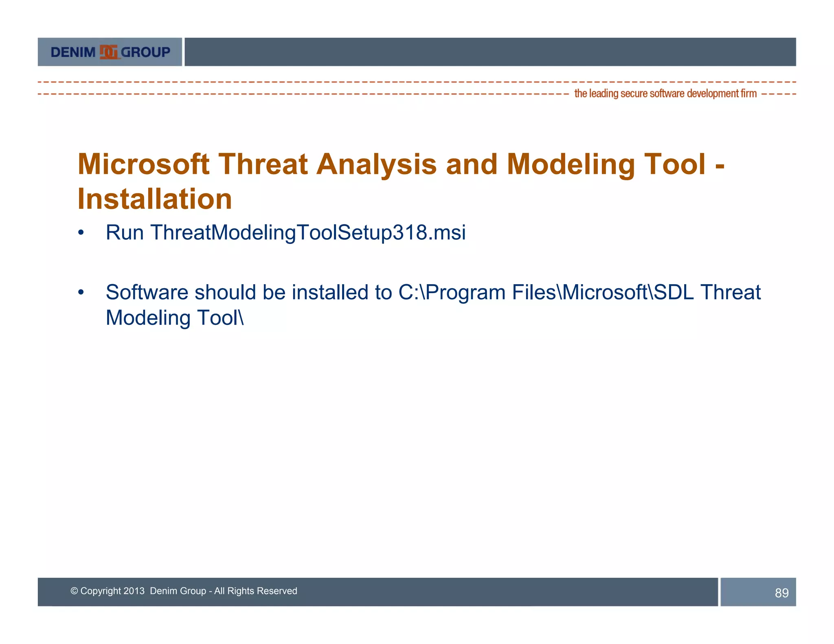Click the copyright © symbol in the footer

(x=74, y=591)
